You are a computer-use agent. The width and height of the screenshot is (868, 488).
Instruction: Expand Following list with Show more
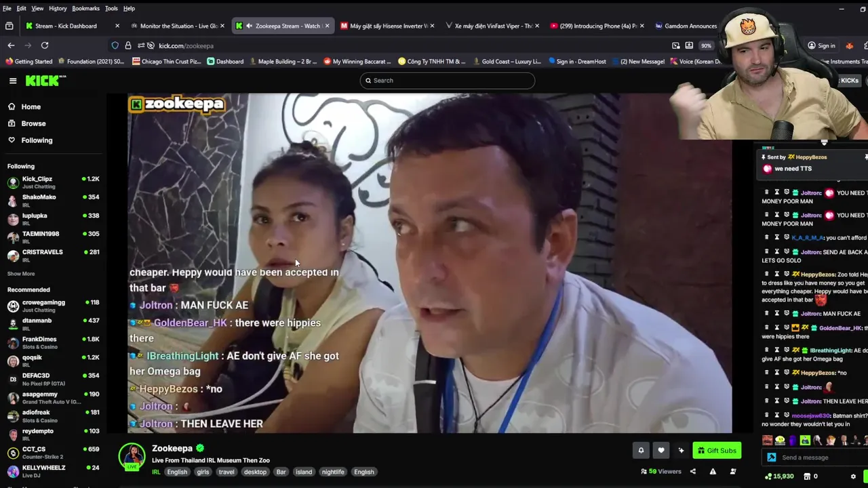point(21,274)
